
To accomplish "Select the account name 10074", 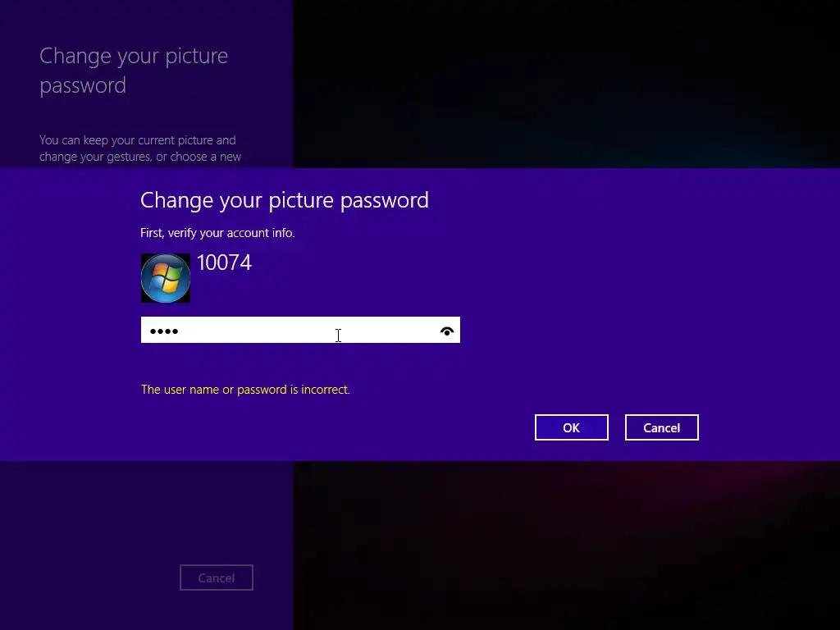I will (224, 262).
